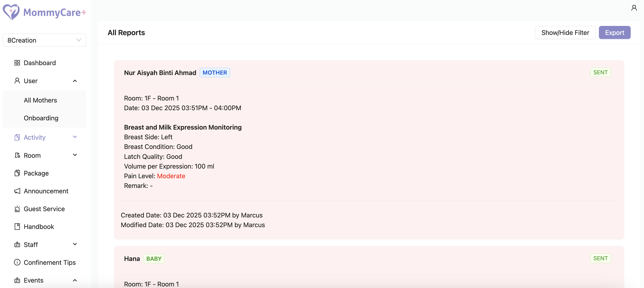Screen dimensions: 644x288
Task: Click the Export button
Action: click(614, 32)
